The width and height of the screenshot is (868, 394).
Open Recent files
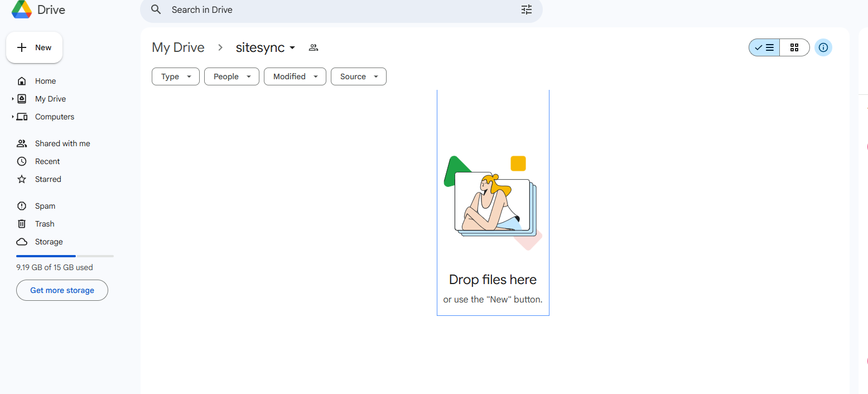coord(47,161)
